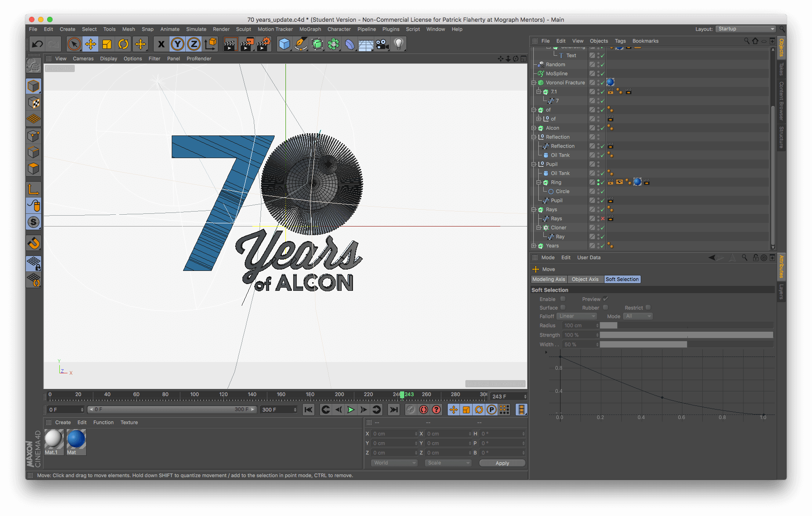Switch to Texture mode in left palette
812x516 pixels.
point(34,103)
